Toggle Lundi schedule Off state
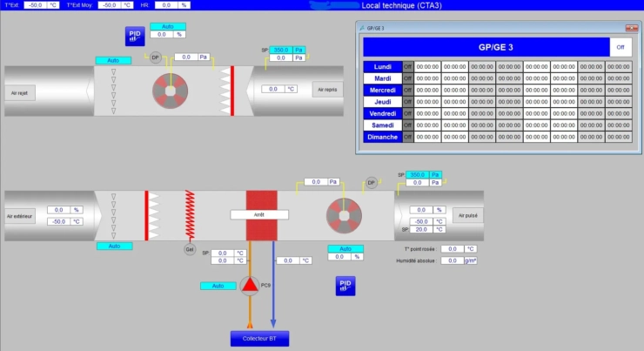Viewport: 644px width, 351px height. 407,66
